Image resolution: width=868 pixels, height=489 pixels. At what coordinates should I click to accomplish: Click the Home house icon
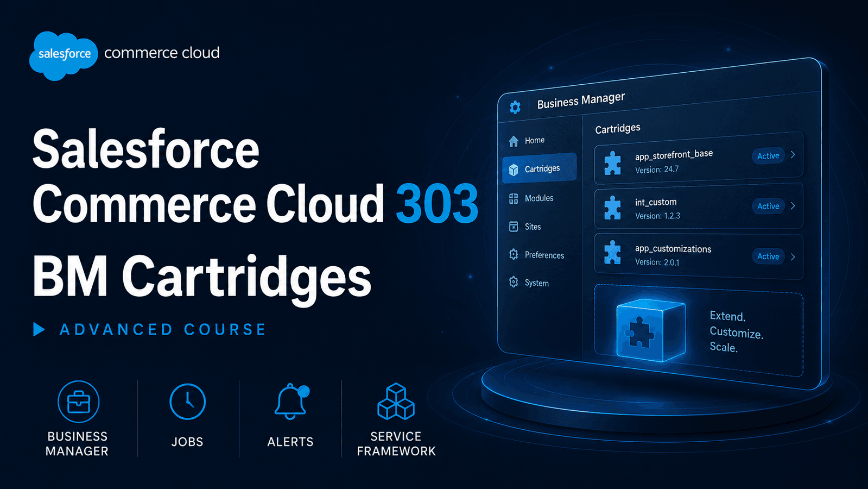[514, 141]
